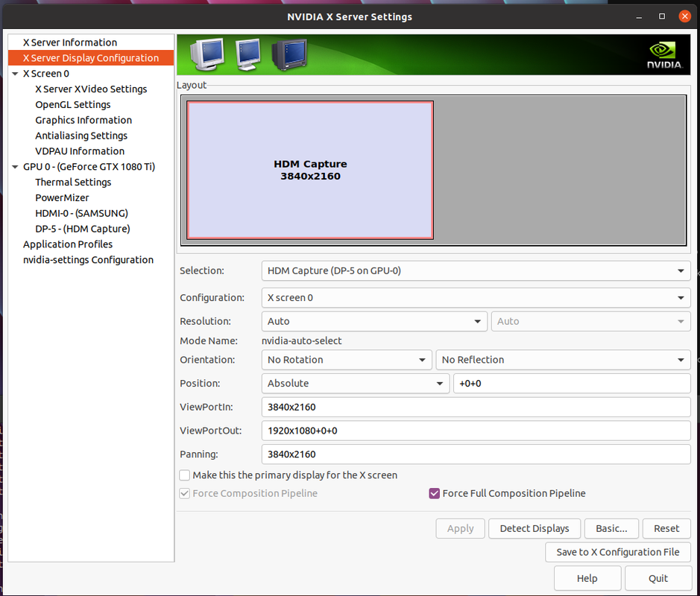This screenshot has width=700, height=596.
Task: Open OpenGL Settings page
Action: (x=73, y=104)
